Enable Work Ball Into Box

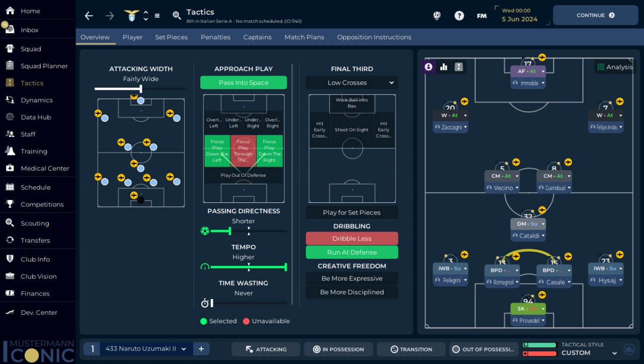[352, 103]
